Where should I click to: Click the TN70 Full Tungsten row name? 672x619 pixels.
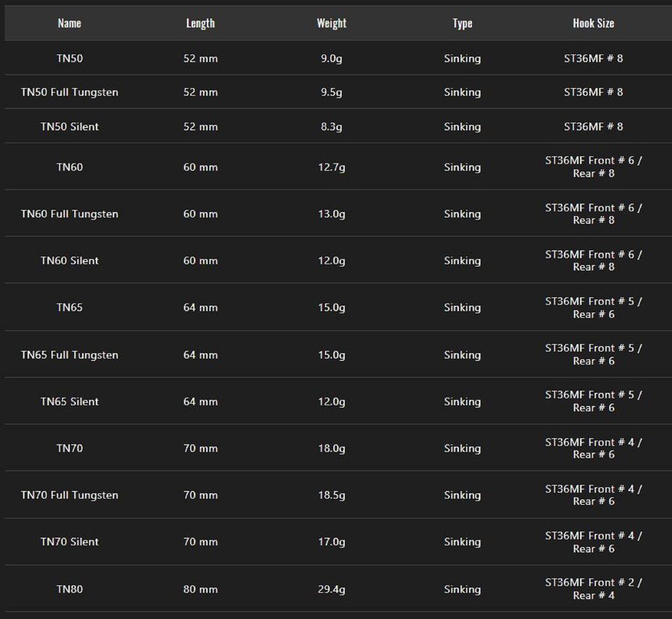(70, 495)
